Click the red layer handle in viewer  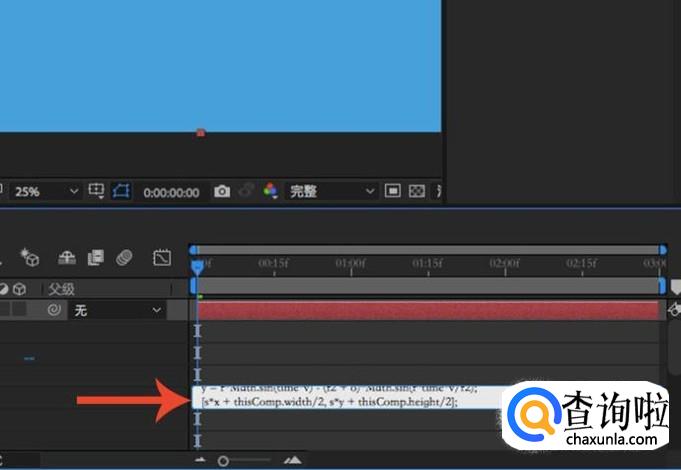pos(200,132)
